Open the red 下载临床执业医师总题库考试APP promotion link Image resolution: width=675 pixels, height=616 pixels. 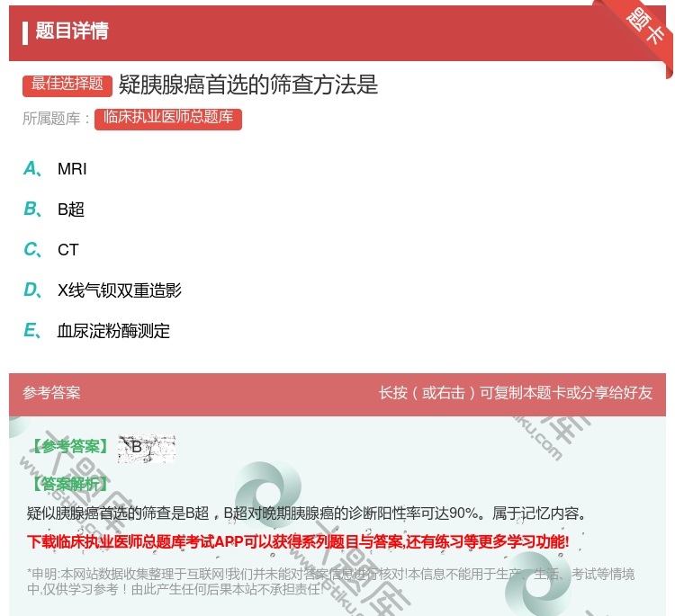[x=298, y=541]
